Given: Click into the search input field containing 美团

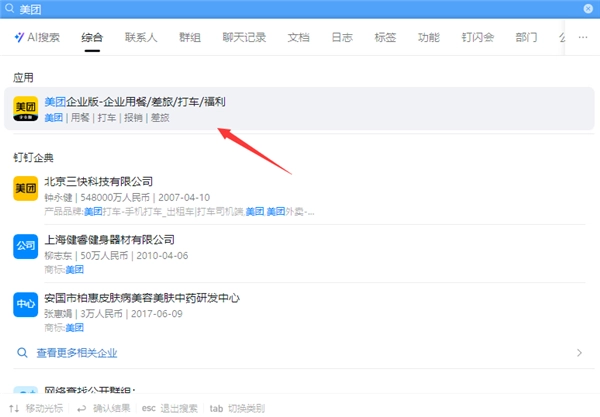Looking at the screenshot, I should tap(300, 8).
